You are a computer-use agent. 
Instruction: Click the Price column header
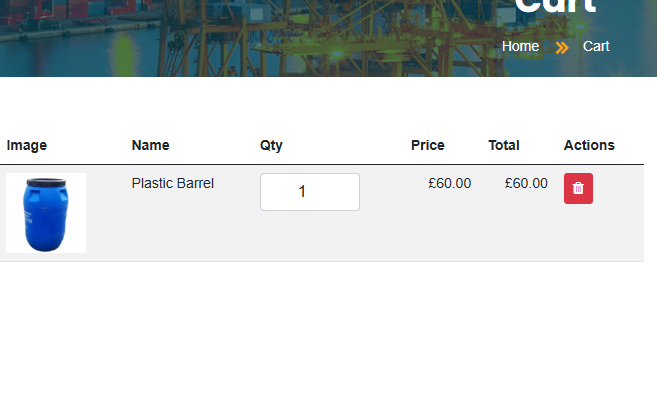coord(427,145)
